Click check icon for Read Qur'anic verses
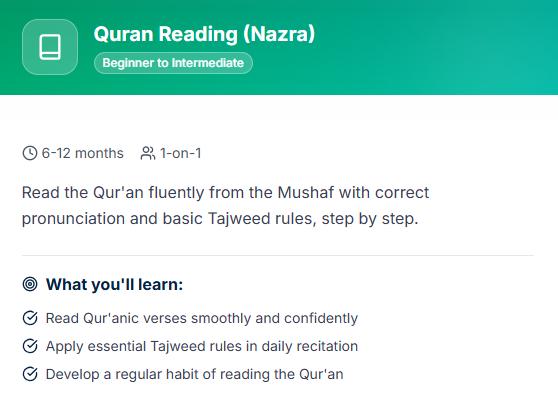The image size is (558, 401). point(30,318)
